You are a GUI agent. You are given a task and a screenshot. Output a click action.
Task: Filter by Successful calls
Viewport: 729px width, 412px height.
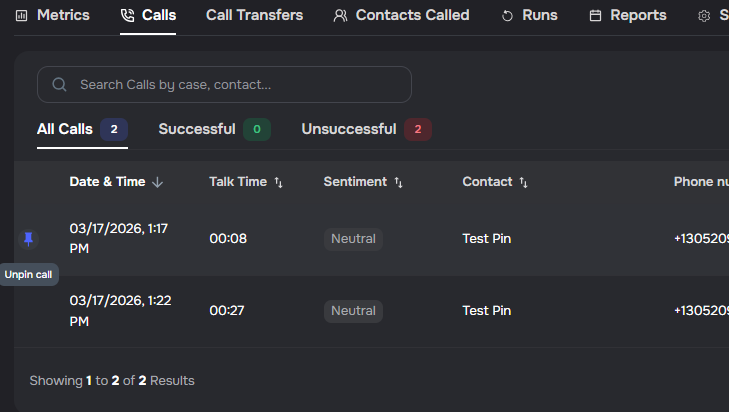pos(213,129)
